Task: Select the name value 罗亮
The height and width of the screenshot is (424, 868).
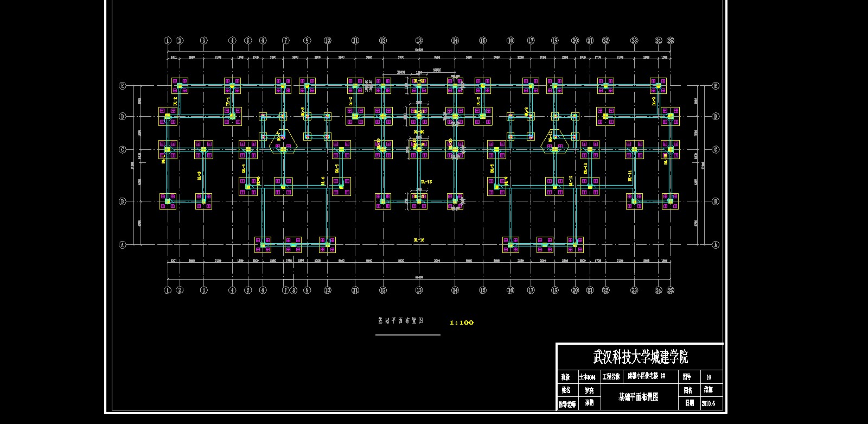Action: coord(589,390)
